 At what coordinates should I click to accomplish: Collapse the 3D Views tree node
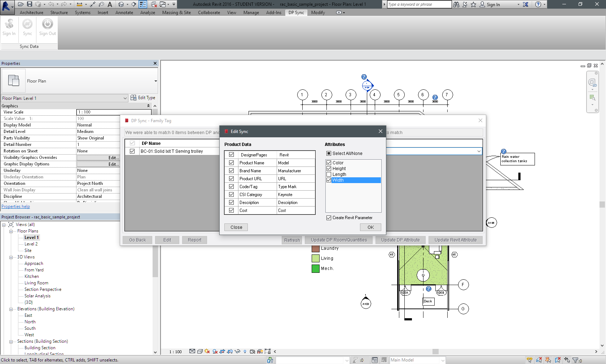(11, 257)
